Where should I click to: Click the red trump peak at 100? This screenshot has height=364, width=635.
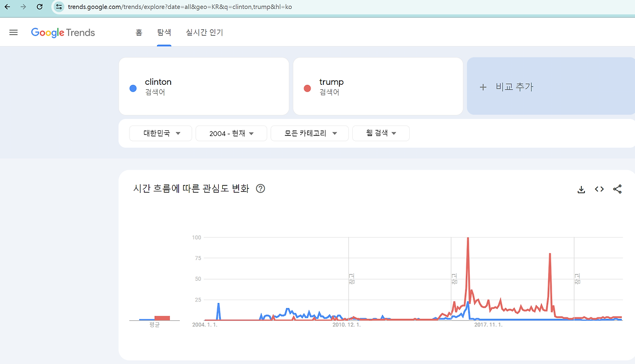pyautogui.click(x=468, y=239)
